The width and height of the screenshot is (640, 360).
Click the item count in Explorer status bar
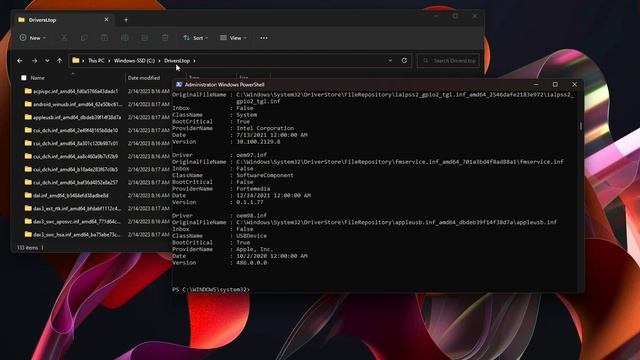coord(27,247)
